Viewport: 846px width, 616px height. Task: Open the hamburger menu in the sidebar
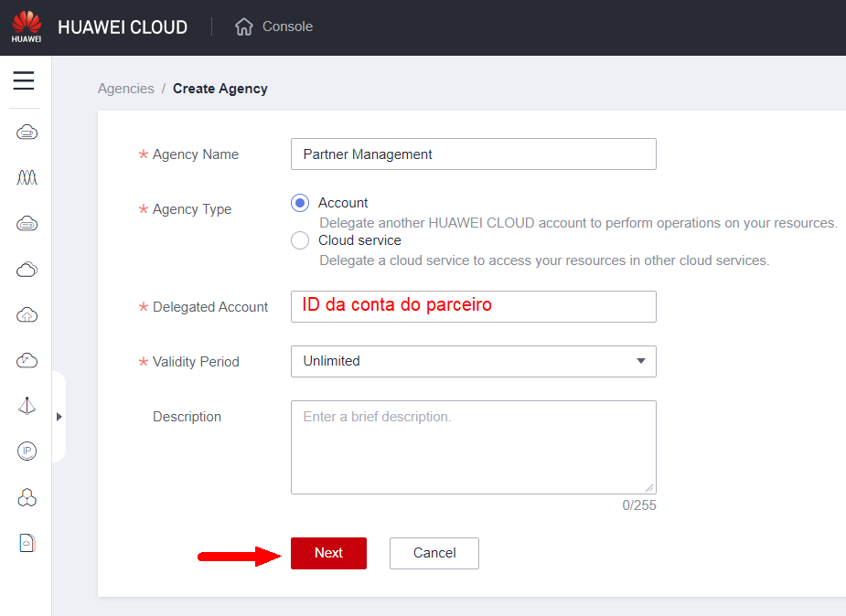(x=24, y=81)
